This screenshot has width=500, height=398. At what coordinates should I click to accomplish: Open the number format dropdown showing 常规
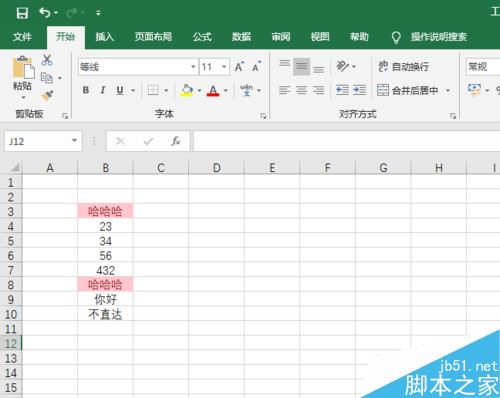(x=483, y=67)
